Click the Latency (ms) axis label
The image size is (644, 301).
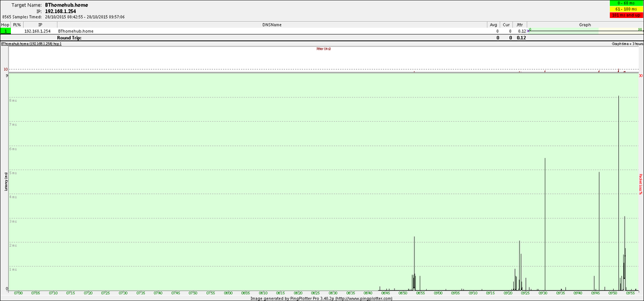(x=6, y=182)
